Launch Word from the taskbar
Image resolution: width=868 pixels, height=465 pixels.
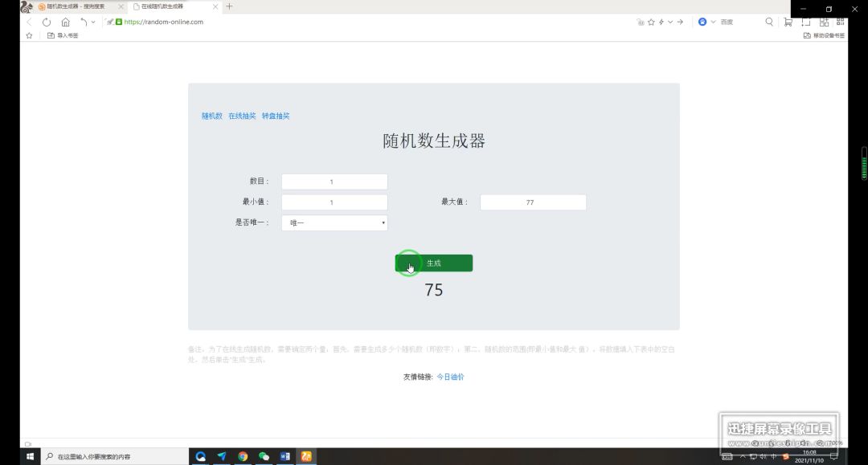pyautogui.click(x=285, y=456)
